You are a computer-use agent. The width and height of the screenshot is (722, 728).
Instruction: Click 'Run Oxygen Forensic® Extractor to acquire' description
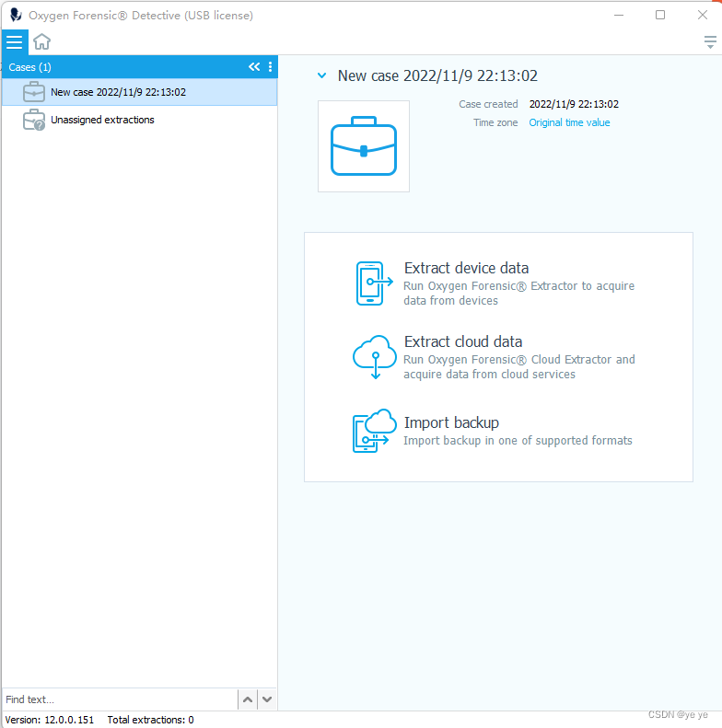(519, 286)
